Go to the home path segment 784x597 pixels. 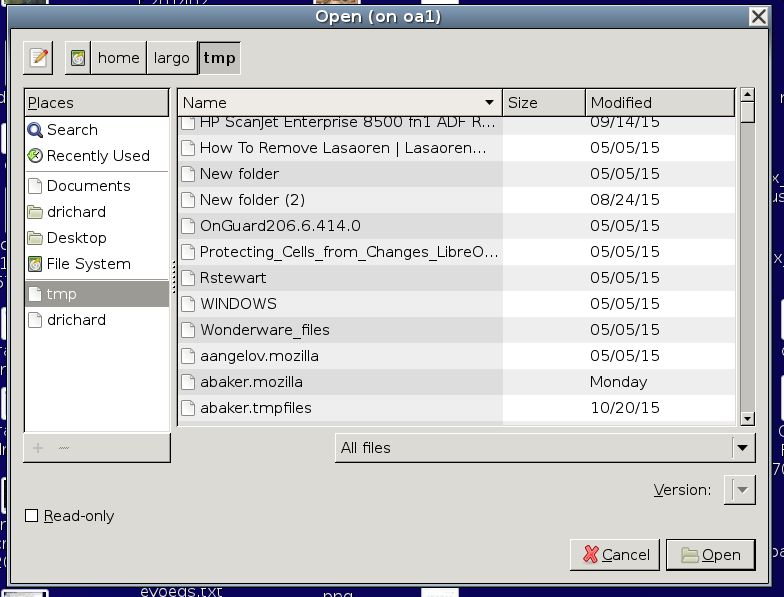[x=118, y=58]
